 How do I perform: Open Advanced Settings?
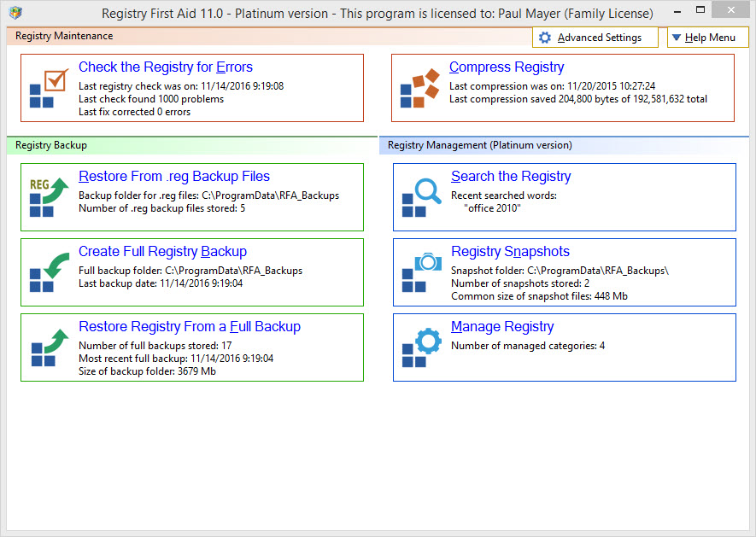coord(595,38)
